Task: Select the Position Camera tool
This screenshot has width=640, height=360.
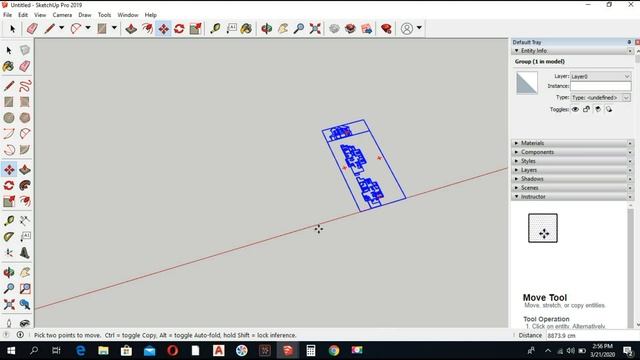Action: (x=9, y=323)
